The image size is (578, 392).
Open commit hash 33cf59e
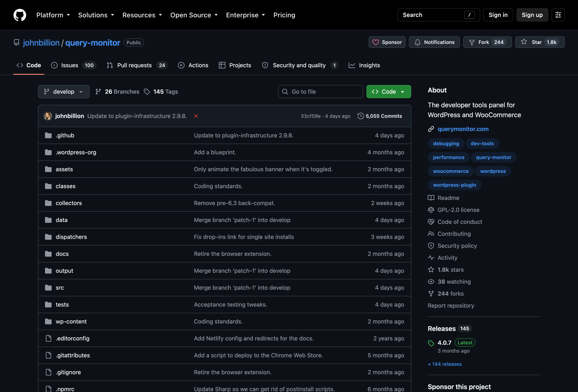coord(310,116)
